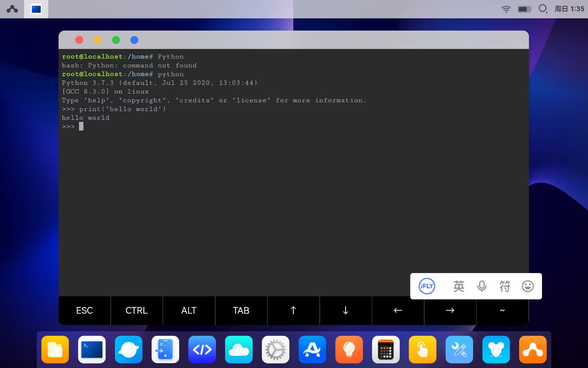This screenshot has width=588, height=368.
Task: Tap the left arrow key
Action: pos(398,310)
